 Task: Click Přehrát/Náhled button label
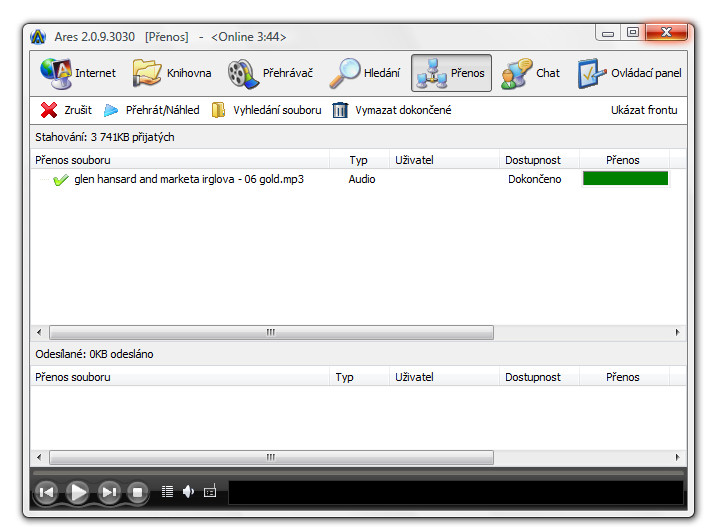point(162,110)
